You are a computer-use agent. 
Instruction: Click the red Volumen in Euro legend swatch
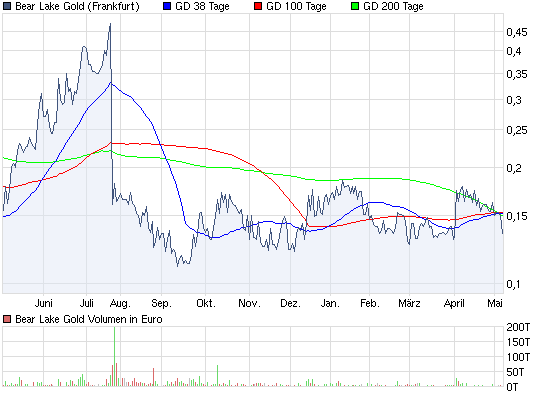coord(7,319)
